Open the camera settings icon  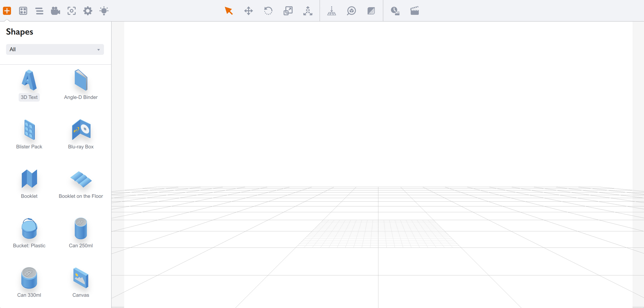click(x=55, y=11)
